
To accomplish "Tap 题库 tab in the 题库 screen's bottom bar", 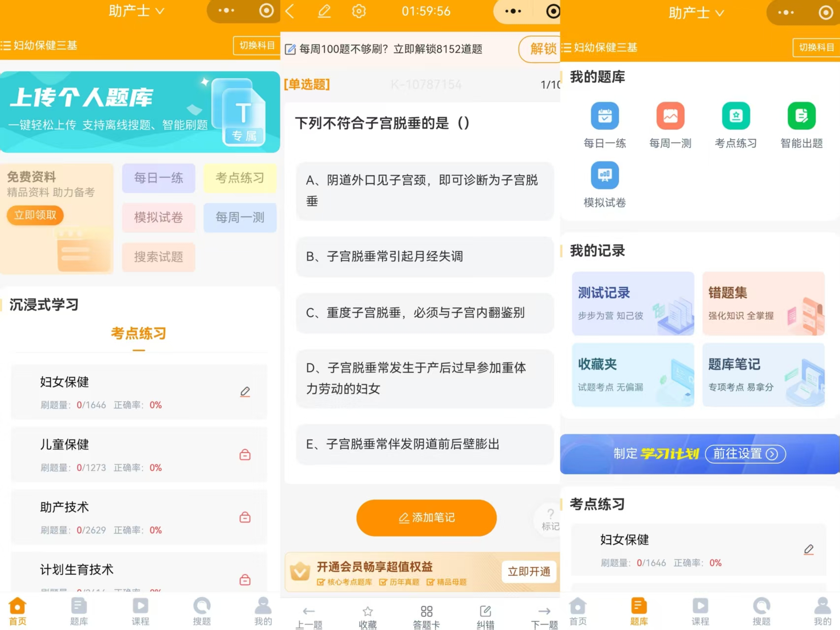I will 639,611.
